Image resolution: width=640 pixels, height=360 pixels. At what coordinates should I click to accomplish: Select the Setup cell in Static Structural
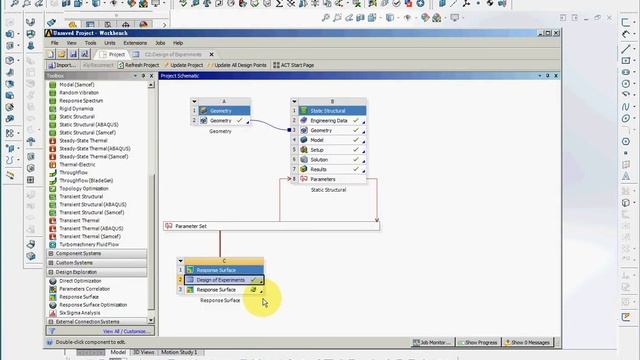[x=332, y=150]
